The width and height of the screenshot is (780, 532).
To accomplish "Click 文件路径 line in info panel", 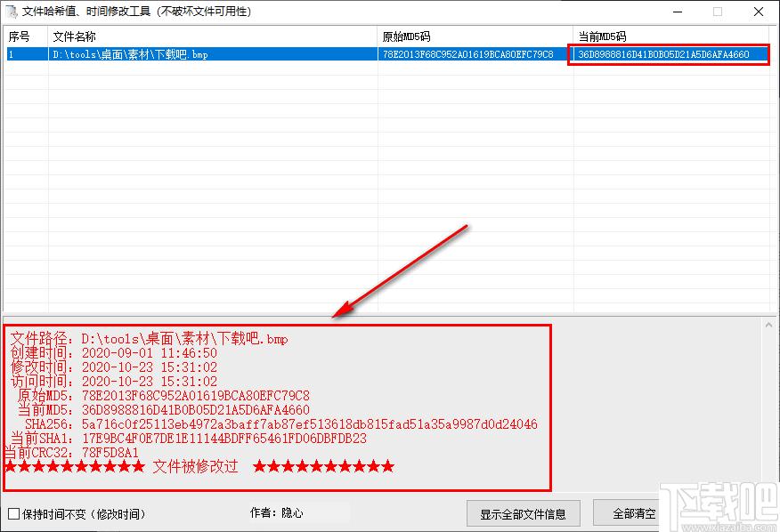I will (150, 339).
